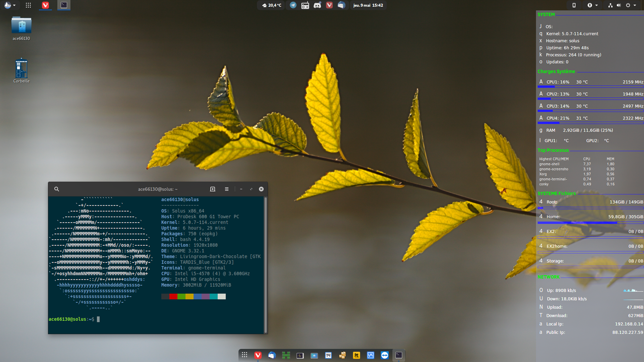Open the Solus activities menu in top bar
The image size is (644, 362).
(10, 5)
